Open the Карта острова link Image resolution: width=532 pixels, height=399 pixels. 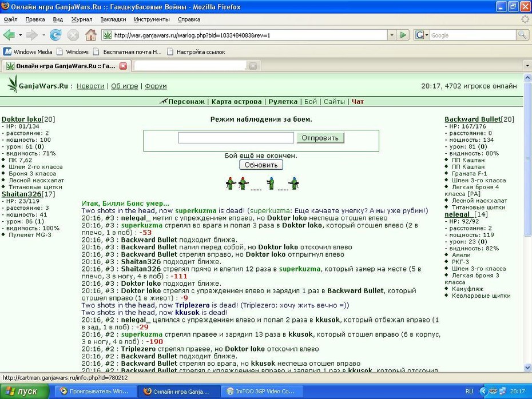(236, 102)
